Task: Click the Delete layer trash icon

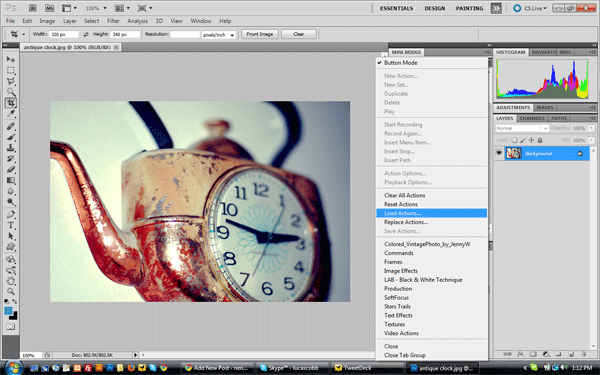Action: pos(584,354)
